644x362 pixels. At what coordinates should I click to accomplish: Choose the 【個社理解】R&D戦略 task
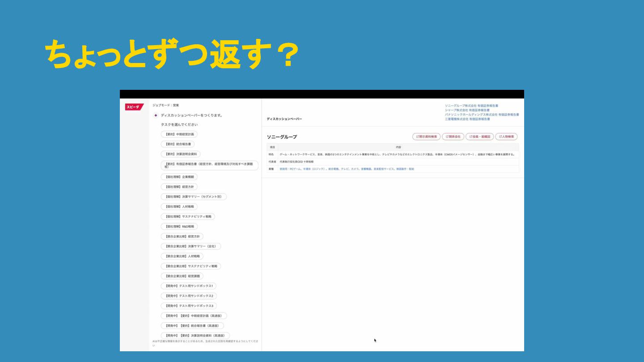tap(179, 227)
